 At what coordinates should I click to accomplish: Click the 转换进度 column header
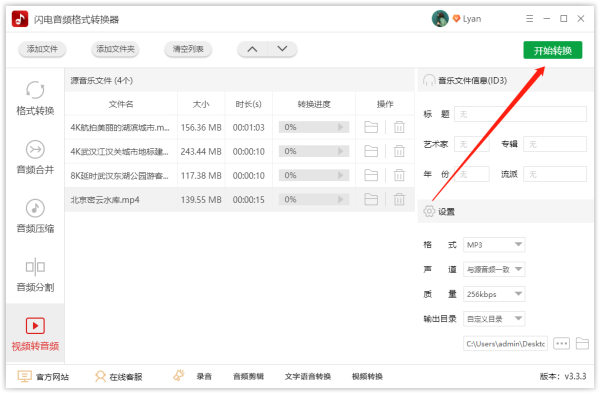click(314, 104)
